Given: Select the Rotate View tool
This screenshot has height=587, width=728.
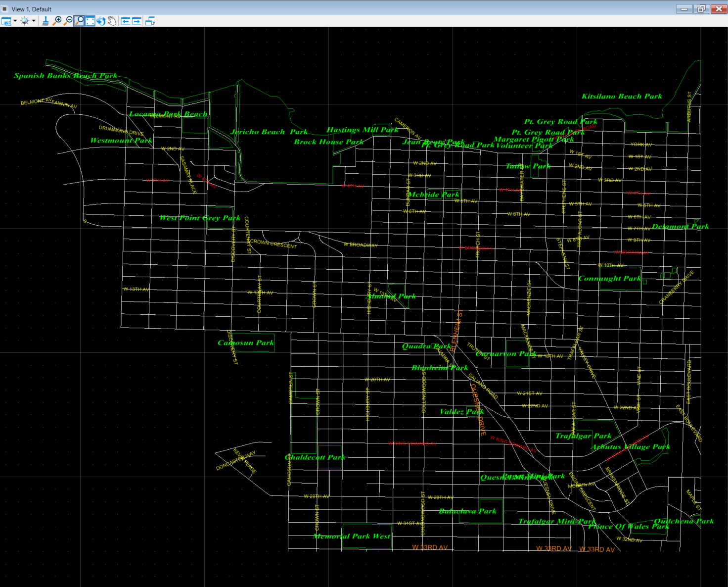Looking at the screenshot, I should (x=101, y=21).
